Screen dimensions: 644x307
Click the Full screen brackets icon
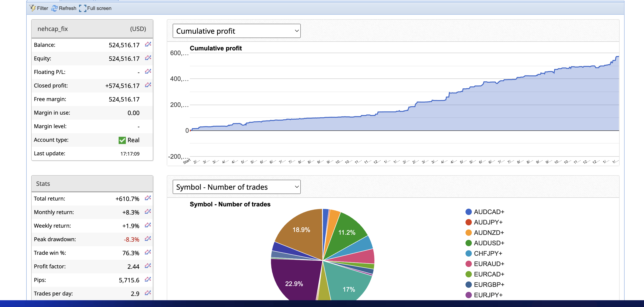coord(82,8)
